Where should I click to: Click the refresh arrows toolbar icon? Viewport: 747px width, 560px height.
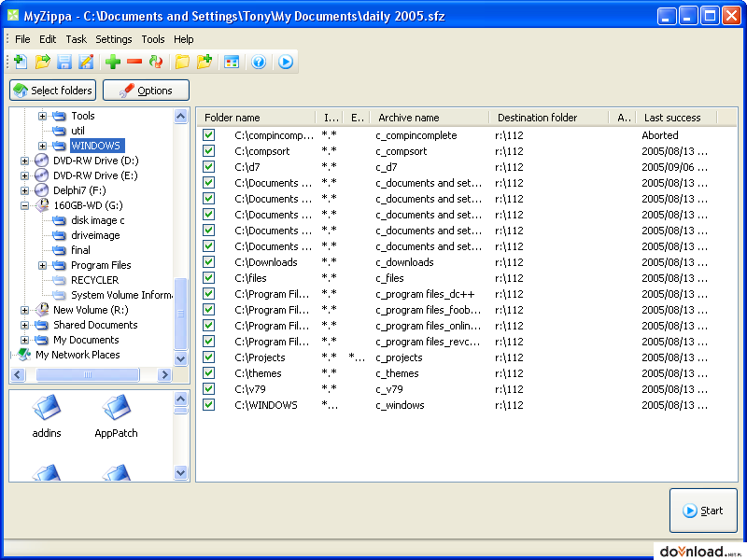point(156,62)
